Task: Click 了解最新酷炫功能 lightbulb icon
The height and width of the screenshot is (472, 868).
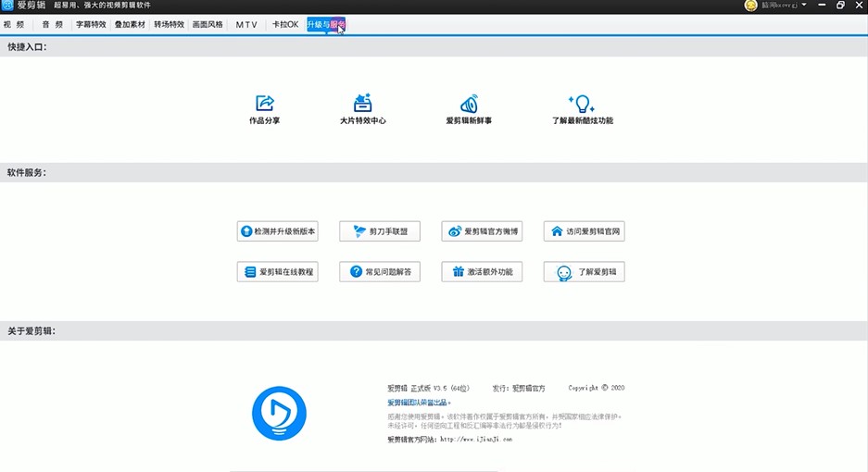Action: click(582, 103)
